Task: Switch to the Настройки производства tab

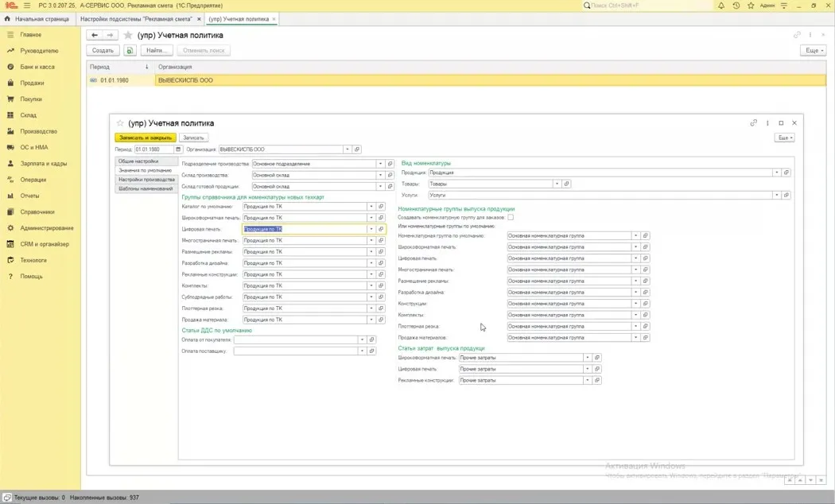Action: pyautogui.click(x=146, y=180)
